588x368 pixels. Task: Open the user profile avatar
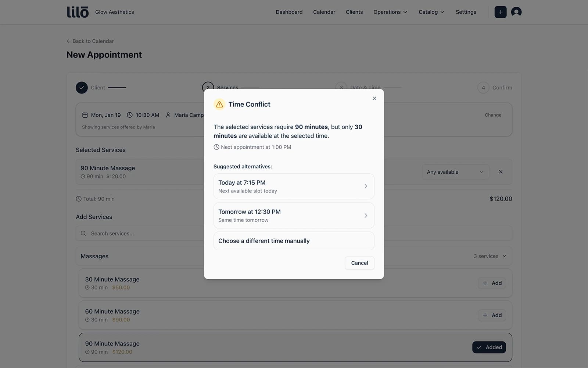516,12
